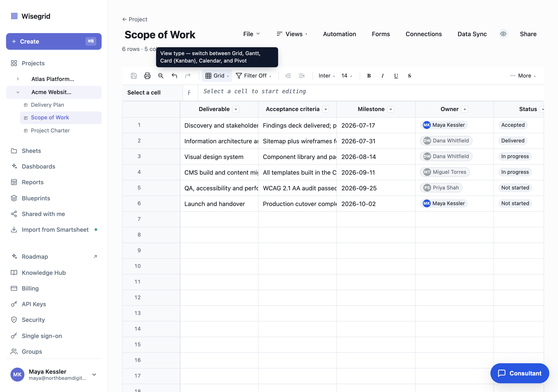Open API Keys in the sidebar
Image resolution: width=558 pixels, height=392 pixels.
pos(54,304)
